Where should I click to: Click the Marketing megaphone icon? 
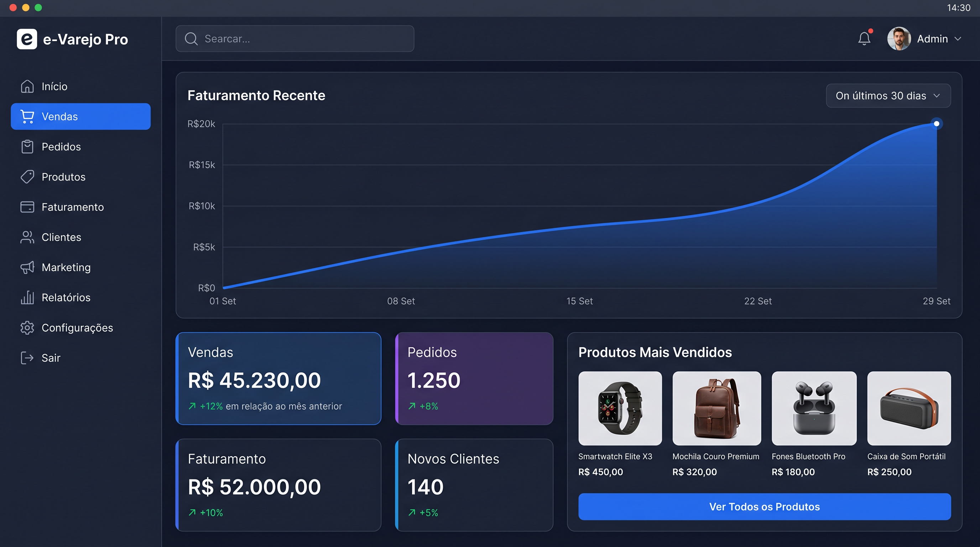click(x=27, y=267)
